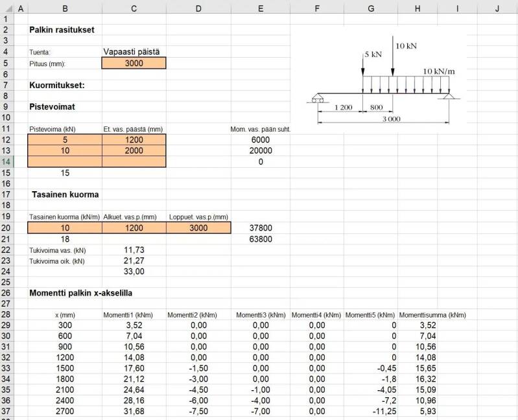Image resolution: width=518 pixels, height=420 pixels.
Task: Click the 'Momentti5 (kNm)' heading
Action: tap(370, 316)
